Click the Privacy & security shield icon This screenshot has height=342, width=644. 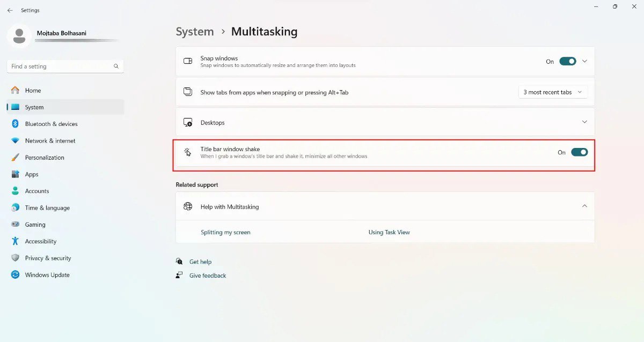(15, 258)
